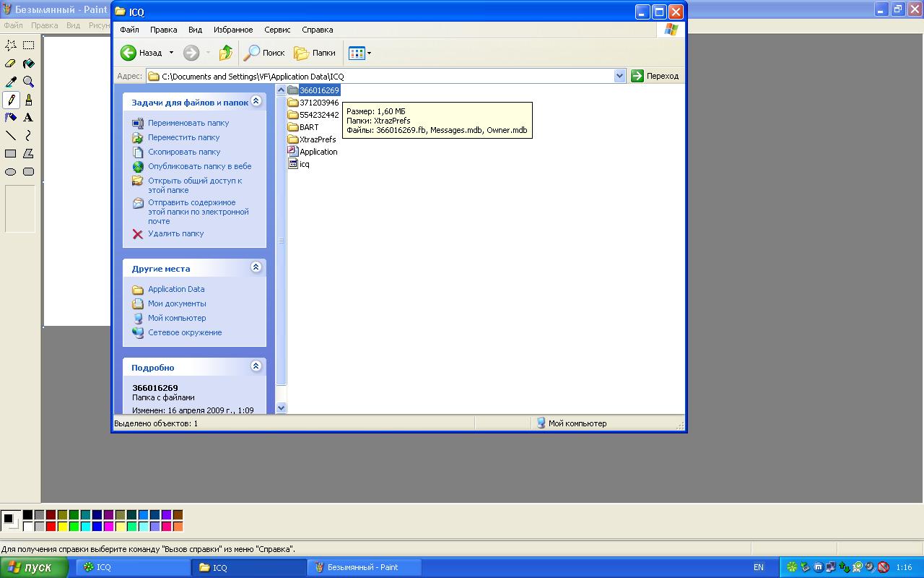Click Удалить папку link
924x578 pixels.
click(x=176, y=233)
